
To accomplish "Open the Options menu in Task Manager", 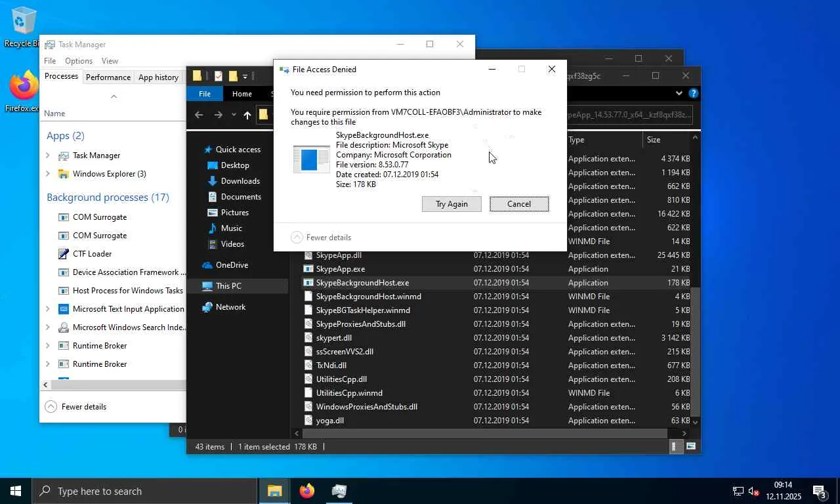I will click(x=79, y=61).
